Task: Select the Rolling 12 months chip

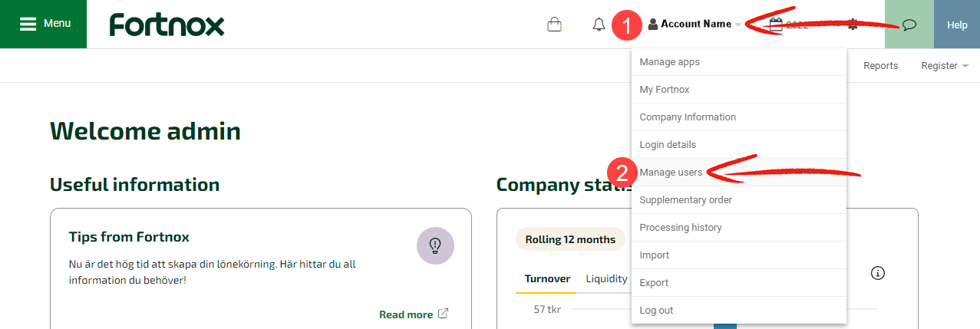Action: click(x=570, y=239)
